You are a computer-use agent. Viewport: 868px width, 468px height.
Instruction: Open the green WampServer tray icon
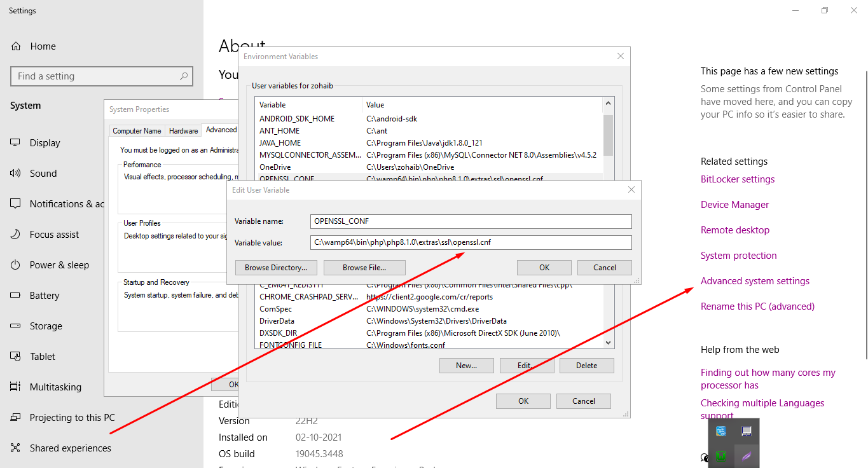point(721,455)
